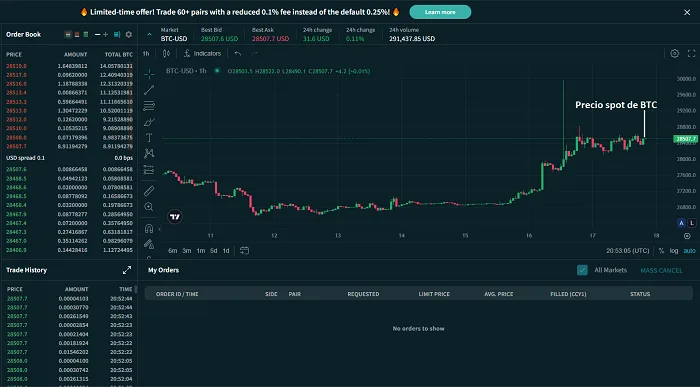
Task: Toggle the L price scale button
Action: [692, 223]
